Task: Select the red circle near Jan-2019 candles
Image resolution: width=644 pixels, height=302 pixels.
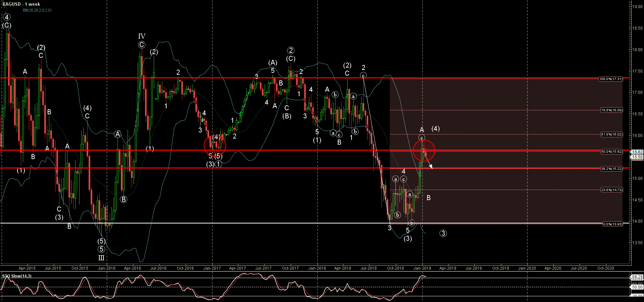Action: 424,150
